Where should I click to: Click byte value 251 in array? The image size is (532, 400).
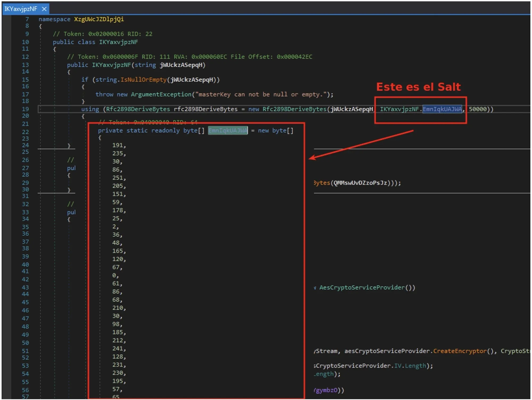[x=118, y=178]
